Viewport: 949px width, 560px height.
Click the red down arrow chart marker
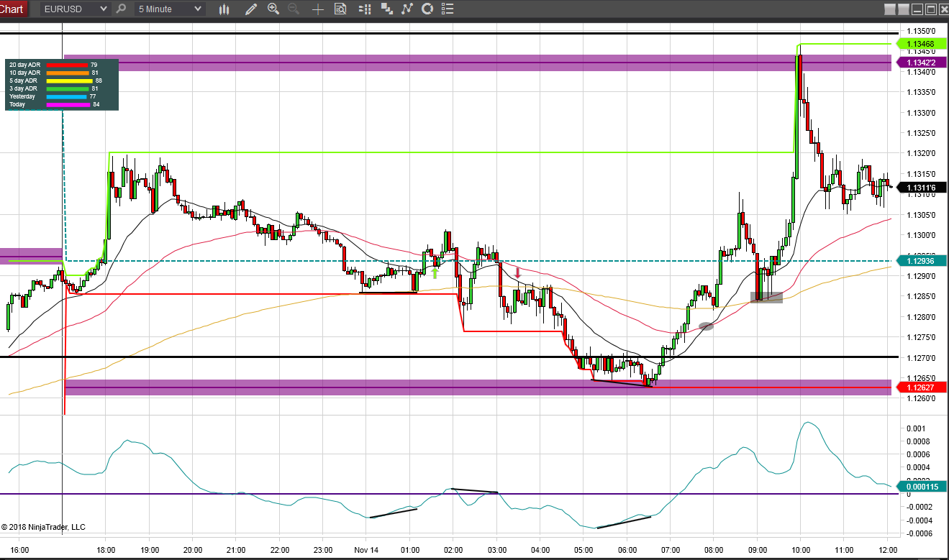(x=517, y=272)
